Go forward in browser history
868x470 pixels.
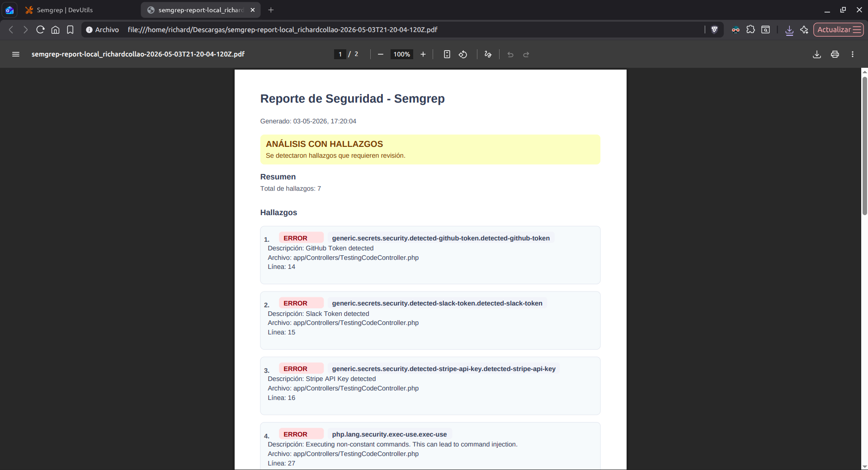[26, 29]
